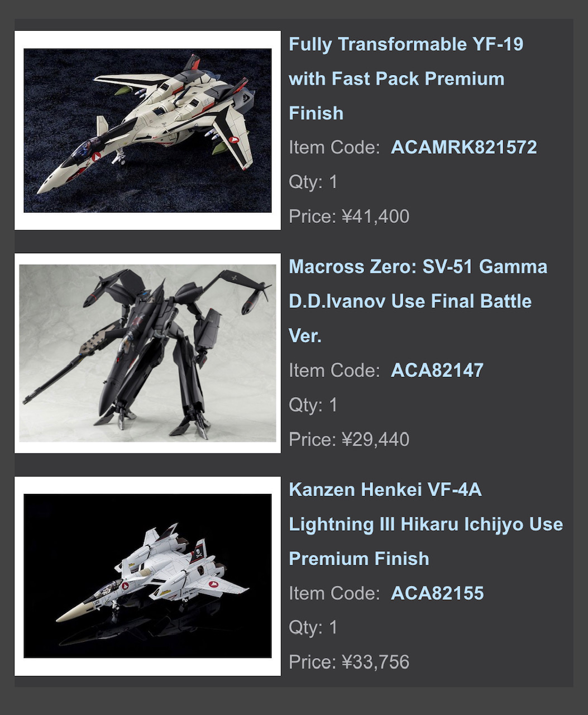
Task: Click "Premium Finish" line of VF-4A title
Action: [x=359, y=559]
